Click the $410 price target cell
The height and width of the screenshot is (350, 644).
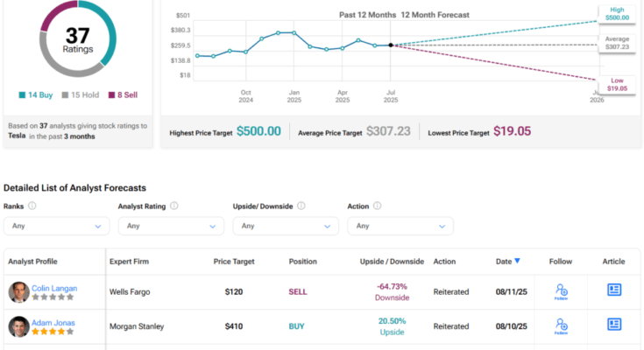234,326
